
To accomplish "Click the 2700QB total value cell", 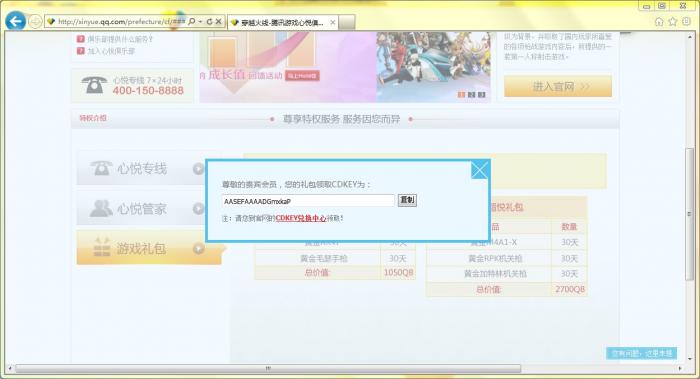I will [x=570, y=289].
